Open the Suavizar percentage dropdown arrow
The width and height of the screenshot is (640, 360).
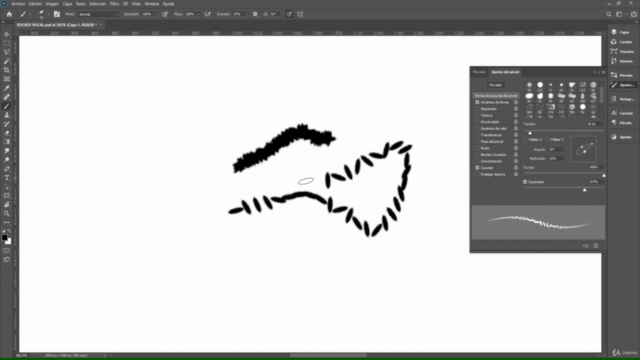coord(246,14)
